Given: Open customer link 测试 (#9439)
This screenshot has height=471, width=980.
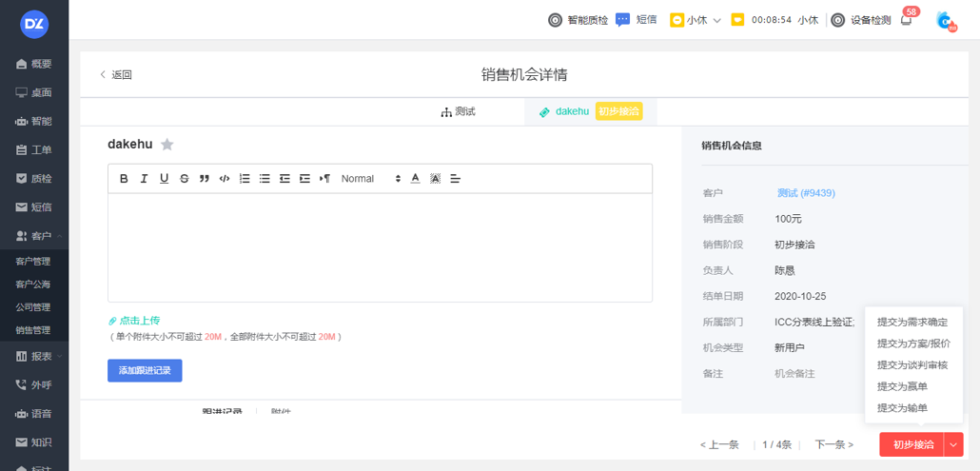Looking at the screenshot, I should (806, 193).
